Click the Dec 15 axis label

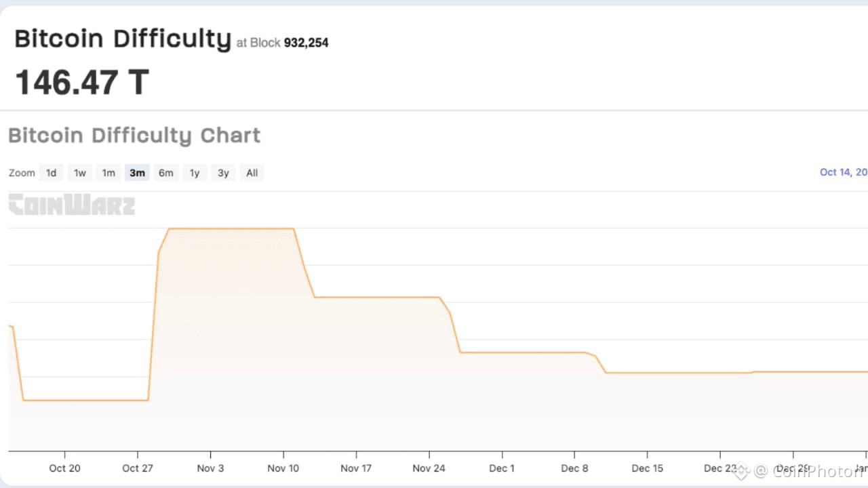coord(648,468)
